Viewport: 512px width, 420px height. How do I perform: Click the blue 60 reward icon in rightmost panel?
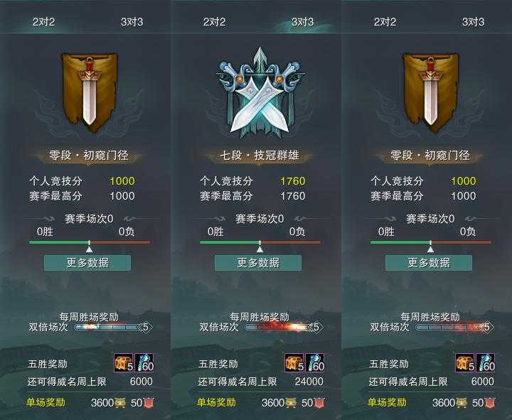[x=486, y=363]
